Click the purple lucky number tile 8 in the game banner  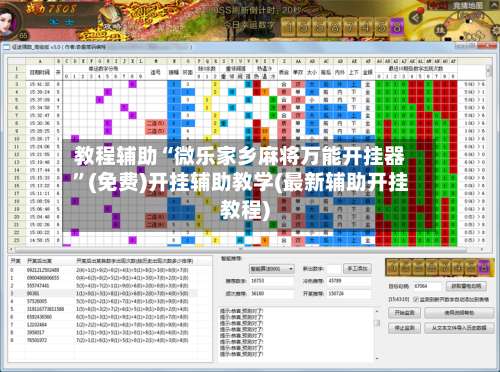tap(397, 27)
